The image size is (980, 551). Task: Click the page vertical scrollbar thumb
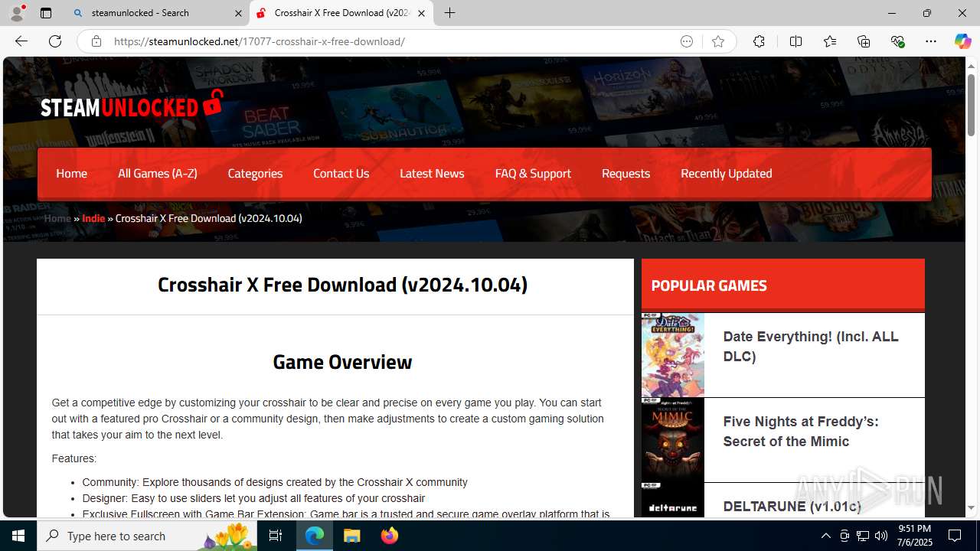971,106
